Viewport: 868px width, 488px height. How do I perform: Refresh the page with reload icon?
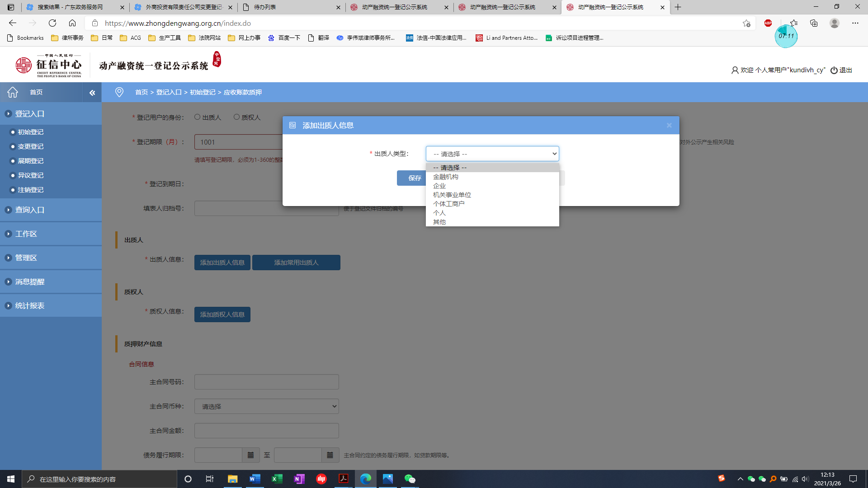point(52,23)
